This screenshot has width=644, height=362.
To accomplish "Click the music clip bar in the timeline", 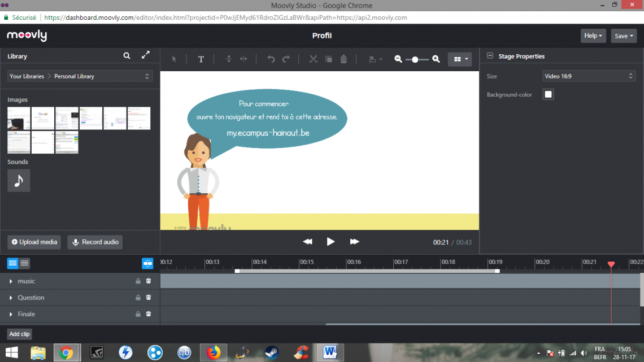I will point(400,281).
